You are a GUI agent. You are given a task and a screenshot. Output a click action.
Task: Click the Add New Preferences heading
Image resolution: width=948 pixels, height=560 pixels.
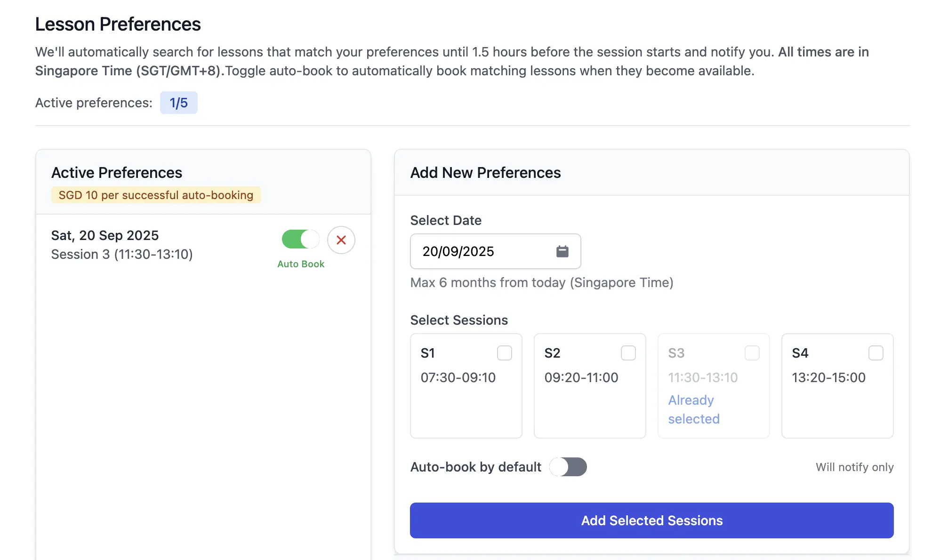[485, 173]
